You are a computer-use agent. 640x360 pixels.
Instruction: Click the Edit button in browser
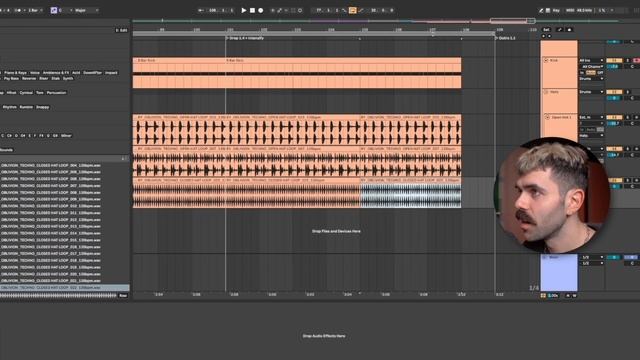[122, 30]
